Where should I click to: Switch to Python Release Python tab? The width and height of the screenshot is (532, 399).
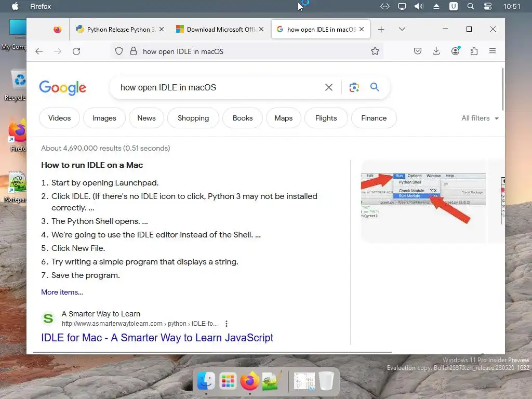(119, 30)
